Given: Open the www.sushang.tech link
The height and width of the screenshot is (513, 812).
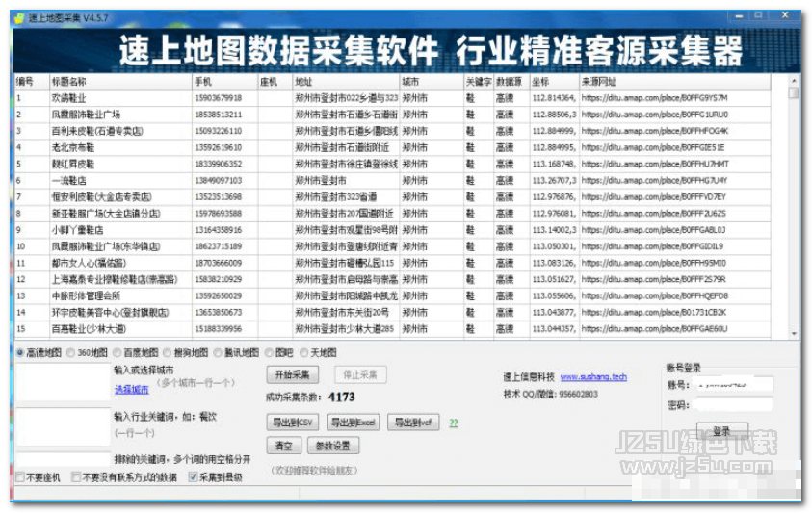Looking at the screenshot, I should [x=593, y=377].
